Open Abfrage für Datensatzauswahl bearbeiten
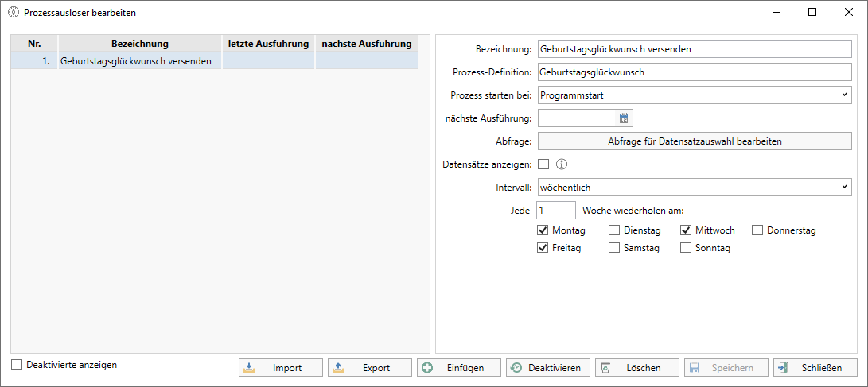This screenshot has height=387, width=868. 695,141
